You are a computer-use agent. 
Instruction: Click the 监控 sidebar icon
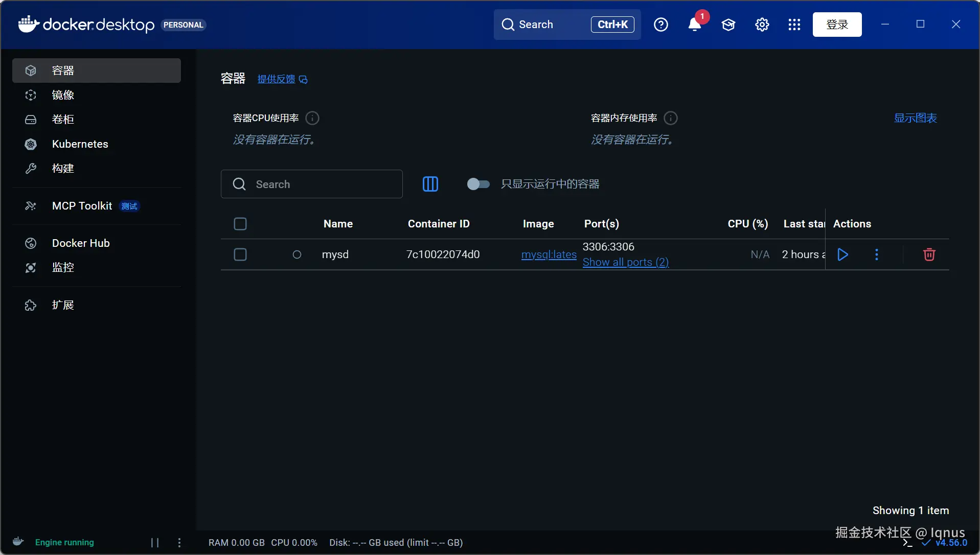[31, 268]
